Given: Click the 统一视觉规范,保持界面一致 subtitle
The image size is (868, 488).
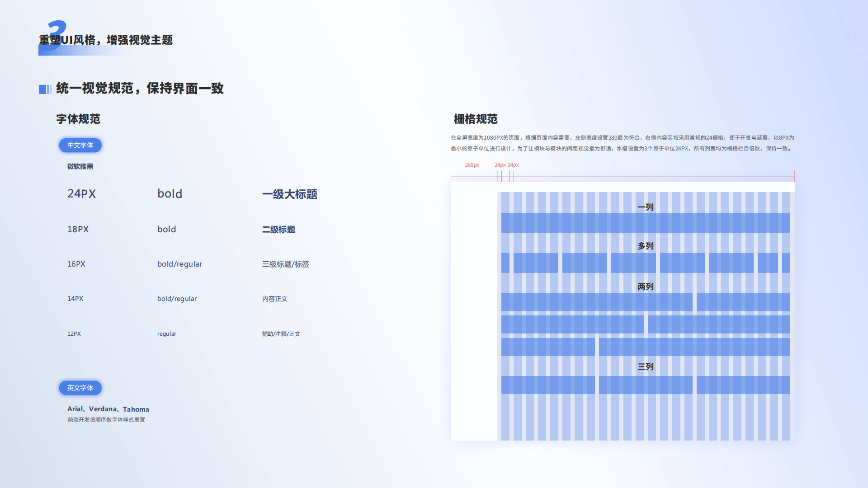Looking at the screenshot, I should (x=140, y=88).
